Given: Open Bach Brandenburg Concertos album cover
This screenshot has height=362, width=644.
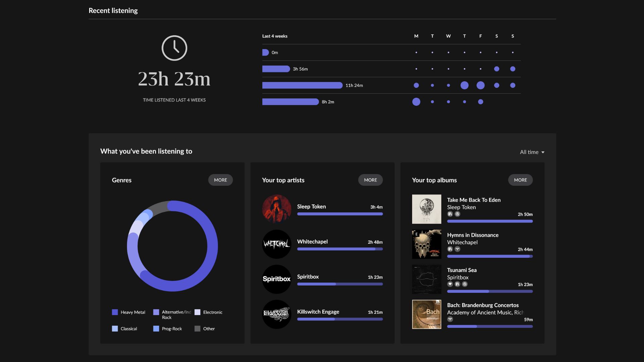Looking at the screenshot, I should 427,314.
